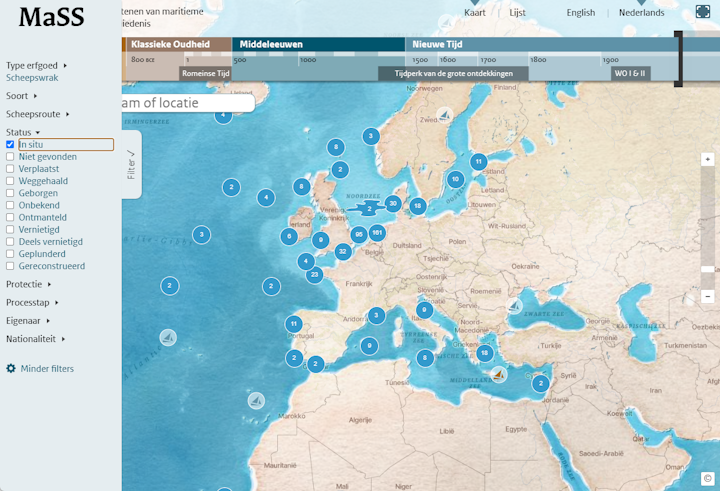Check the Ontmanteld checkbox

(x=10, y=217)
